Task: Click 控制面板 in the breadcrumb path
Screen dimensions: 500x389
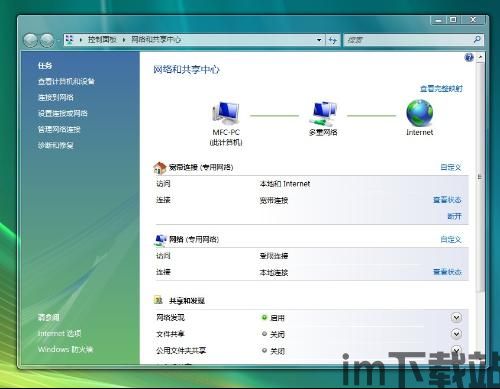Action: [x=102, y=40]
